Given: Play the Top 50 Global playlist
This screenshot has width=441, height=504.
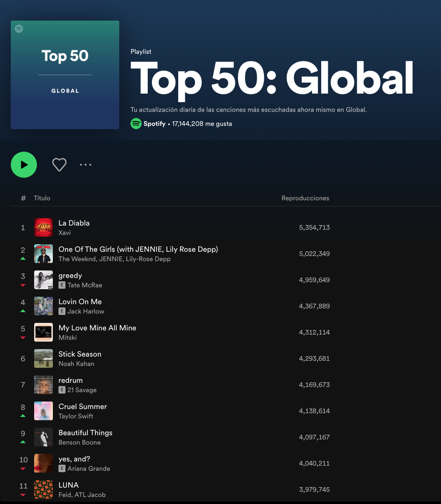Looking at the screenshot, I should 24,165.
